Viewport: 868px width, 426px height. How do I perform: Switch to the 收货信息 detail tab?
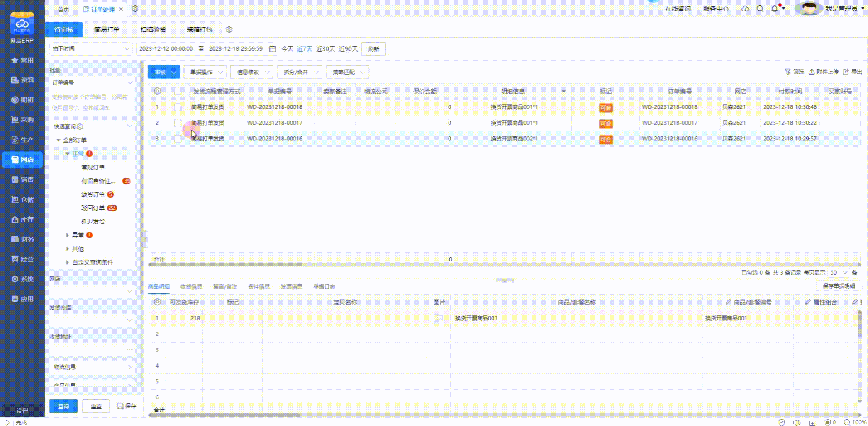tap(191, 286)
